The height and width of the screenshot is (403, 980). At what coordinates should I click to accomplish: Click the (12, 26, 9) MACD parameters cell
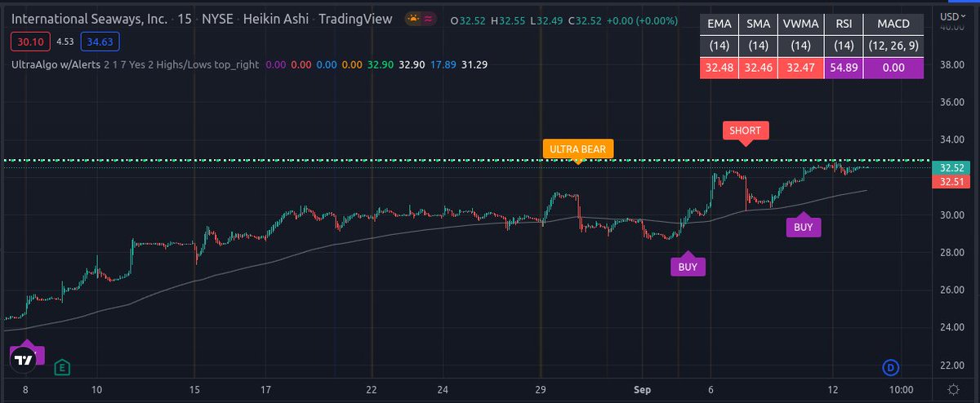click(x=893, y=46)
